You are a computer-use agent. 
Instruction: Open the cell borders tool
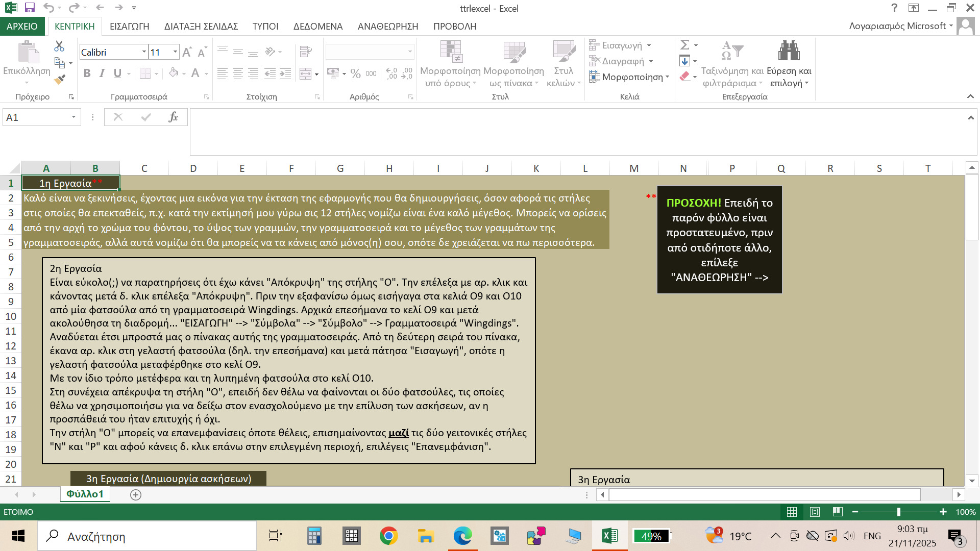(145, 73)
